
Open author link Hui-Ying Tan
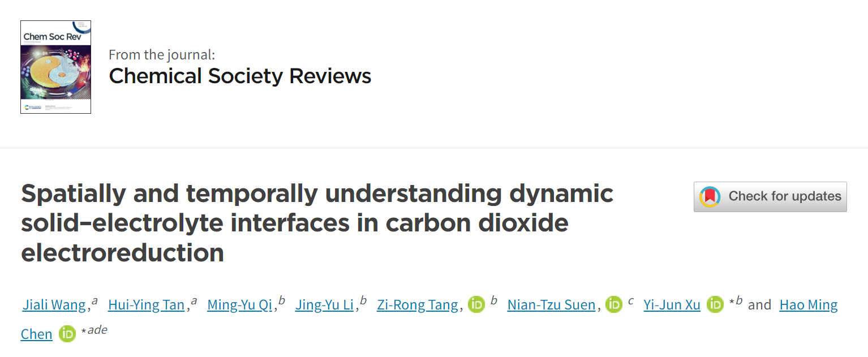[147, 305]
